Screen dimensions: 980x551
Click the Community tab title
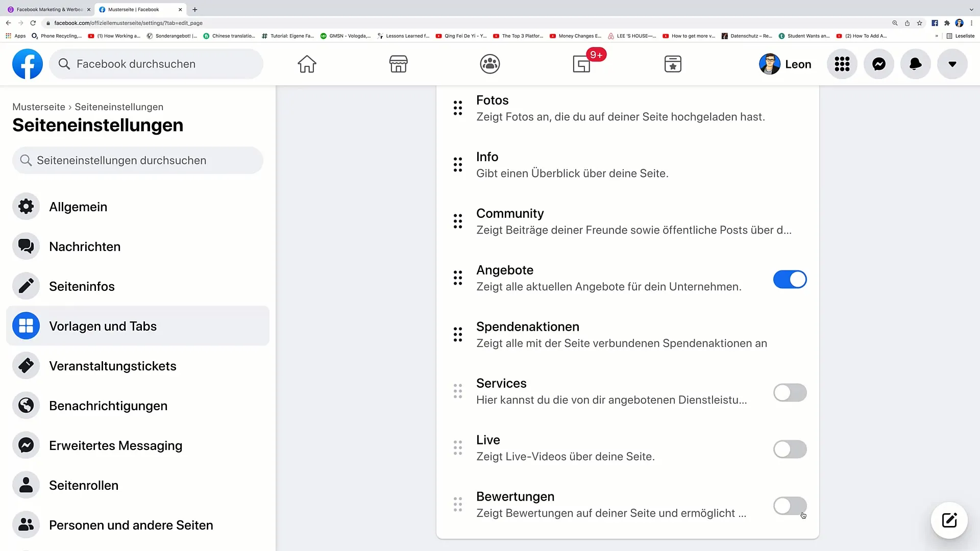[x=510, y=213]
